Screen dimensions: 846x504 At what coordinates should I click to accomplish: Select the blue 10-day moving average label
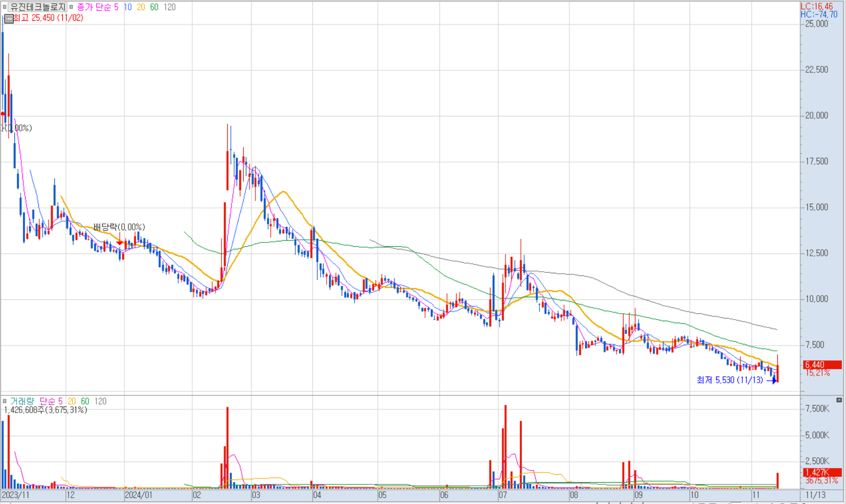coord(128,7)
